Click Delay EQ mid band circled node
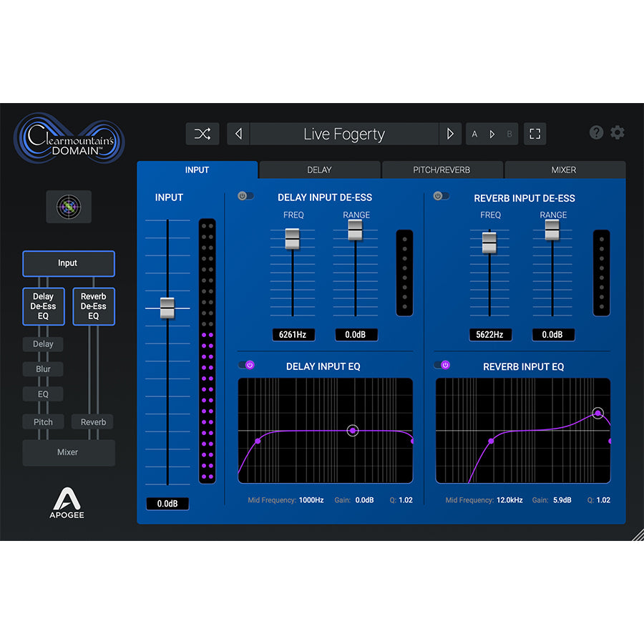Screen dimensions: 644x644 click(x=352, y=431)
